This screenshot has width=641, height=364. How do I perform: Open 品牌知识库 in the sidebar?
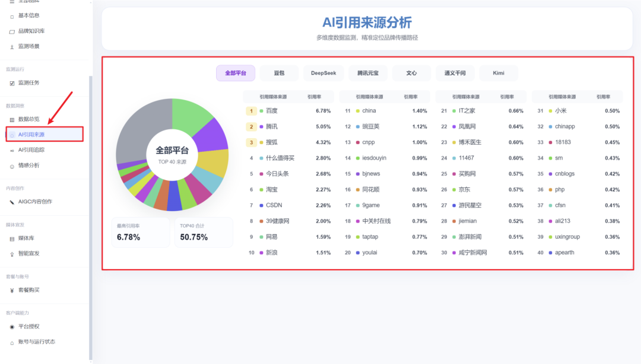tap(31, 31)
